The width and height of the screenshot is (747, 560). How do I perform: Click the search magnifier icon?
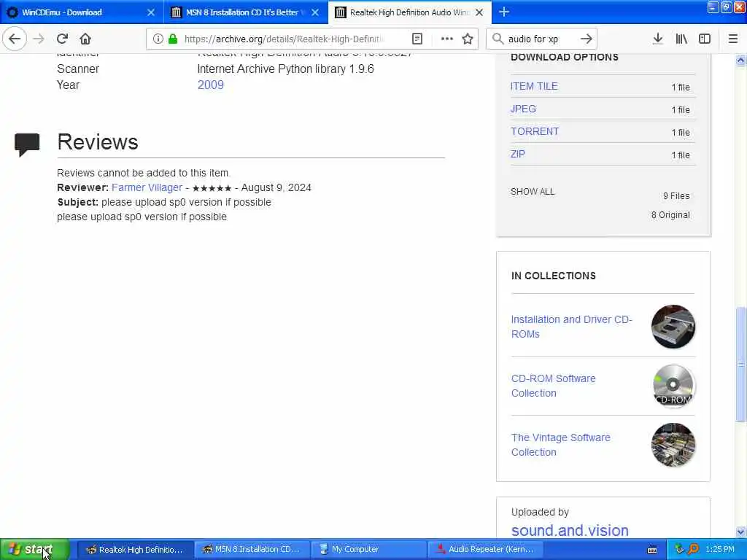pyautogui.click(x=498, y=39)
